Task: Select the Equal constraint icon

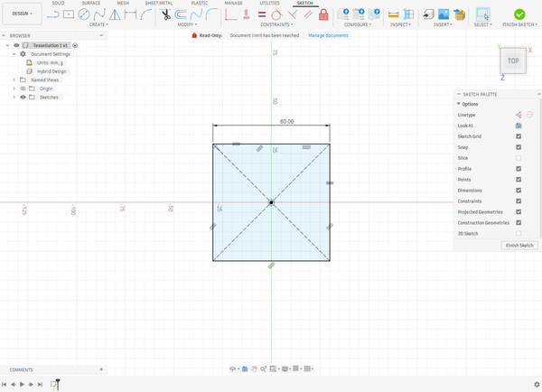Action: pyautogui.click(x=262, y=14)
